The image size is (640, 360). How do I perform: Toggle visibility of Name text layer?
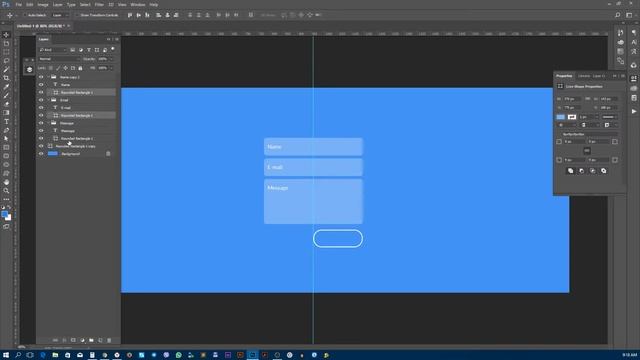41,84
